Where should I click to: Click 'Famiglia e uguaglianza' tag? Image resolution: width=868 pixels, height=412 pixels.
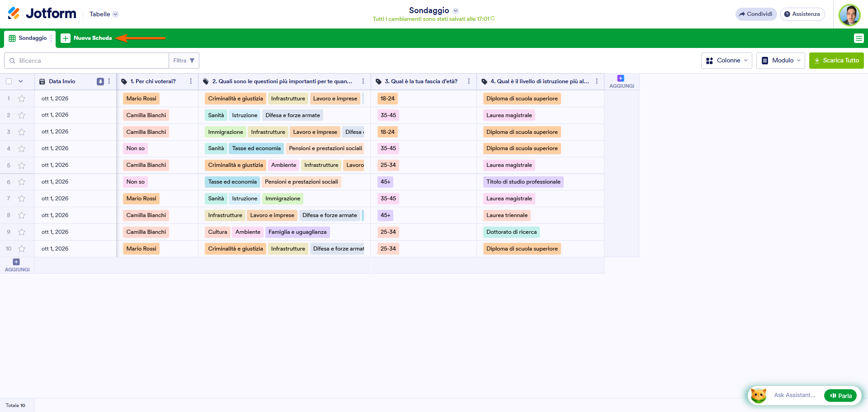pyautogui.click(x=297, y=232)
